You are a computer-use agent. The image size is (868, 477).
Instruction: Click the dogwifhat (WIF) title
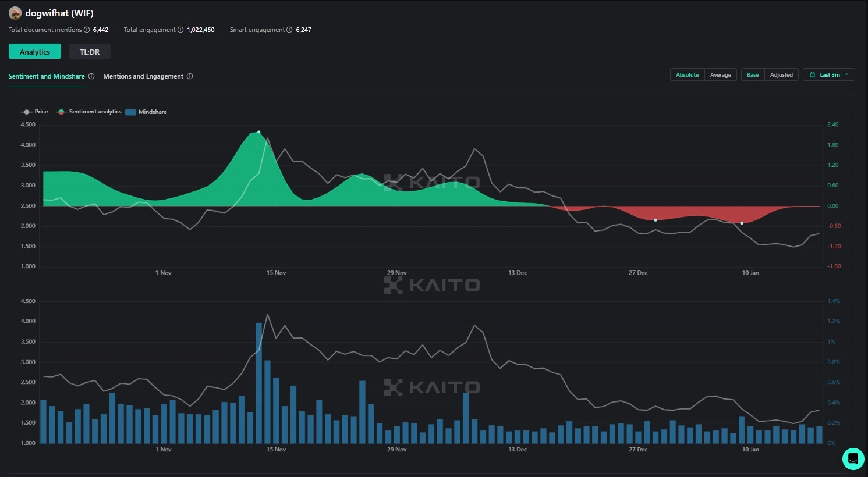pos(59,13)
